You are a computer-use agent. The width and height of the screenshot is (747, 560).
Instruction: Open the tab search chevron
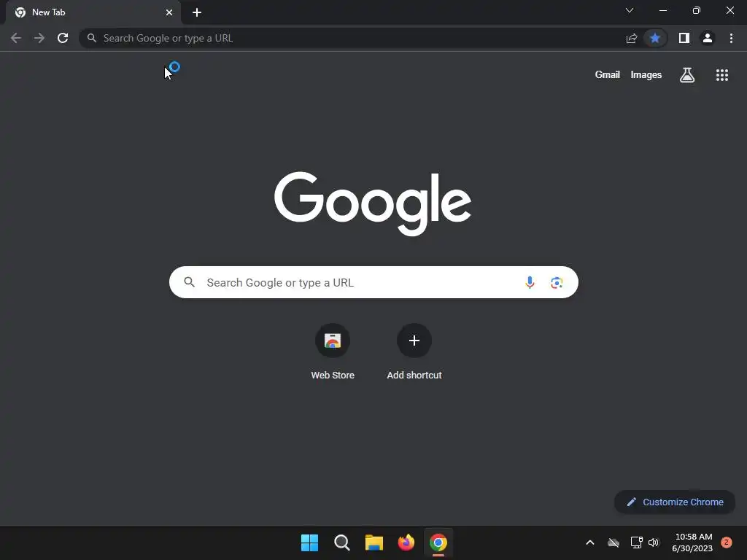[x=630, y=10]
